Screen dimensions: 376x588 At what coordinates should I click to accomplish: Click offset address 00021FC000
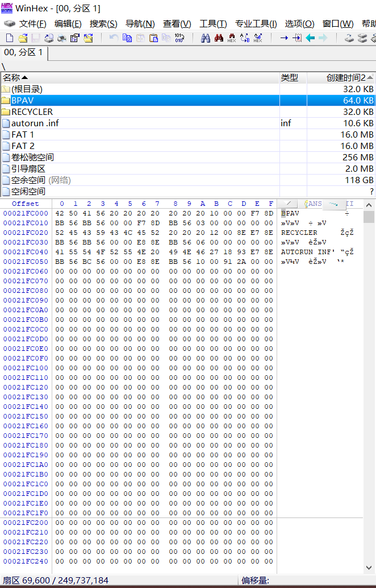(x=26, y=213)
